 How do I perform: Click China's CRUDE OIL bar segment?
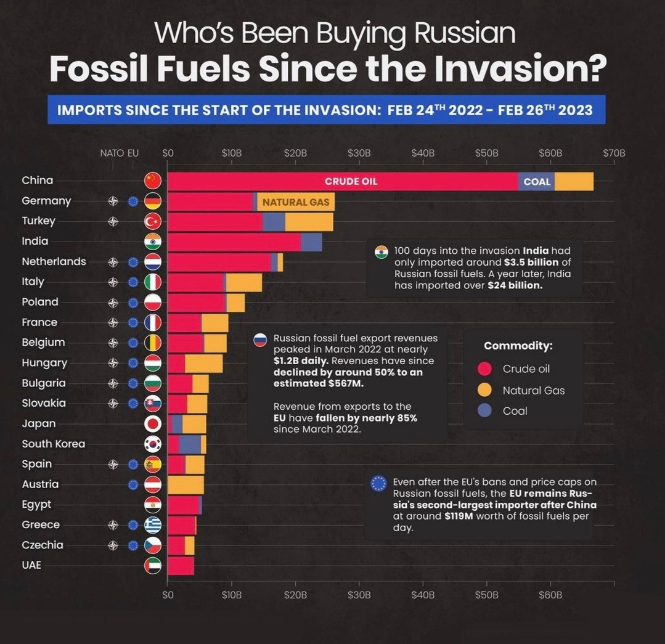343,181
